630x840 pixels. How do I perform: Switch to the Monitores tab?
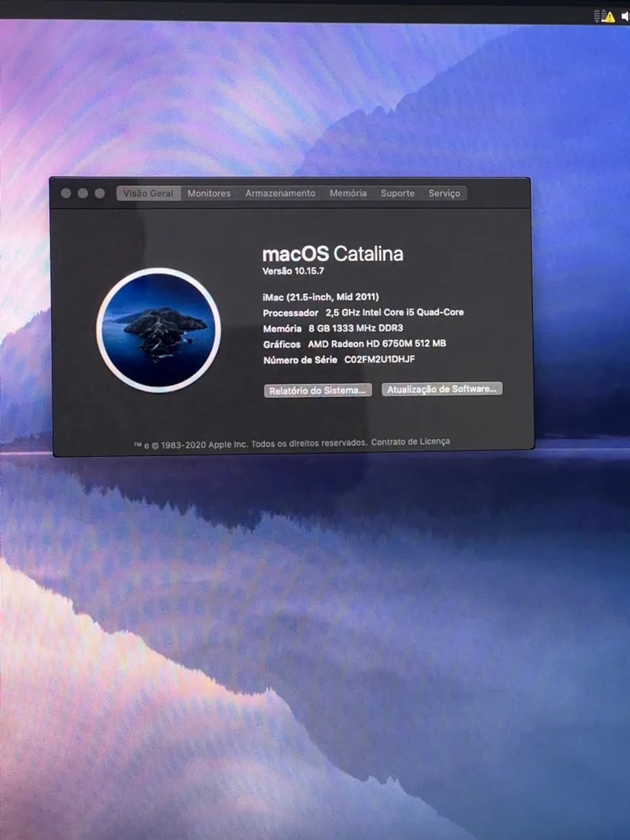point(208,193)
